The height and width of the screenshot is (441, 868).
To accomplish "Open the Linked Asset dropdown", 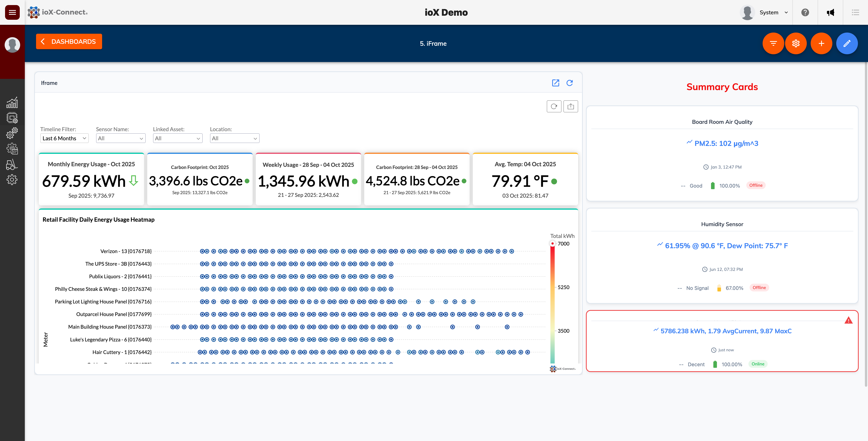I will pyautogui.click(x=178, y=139).
